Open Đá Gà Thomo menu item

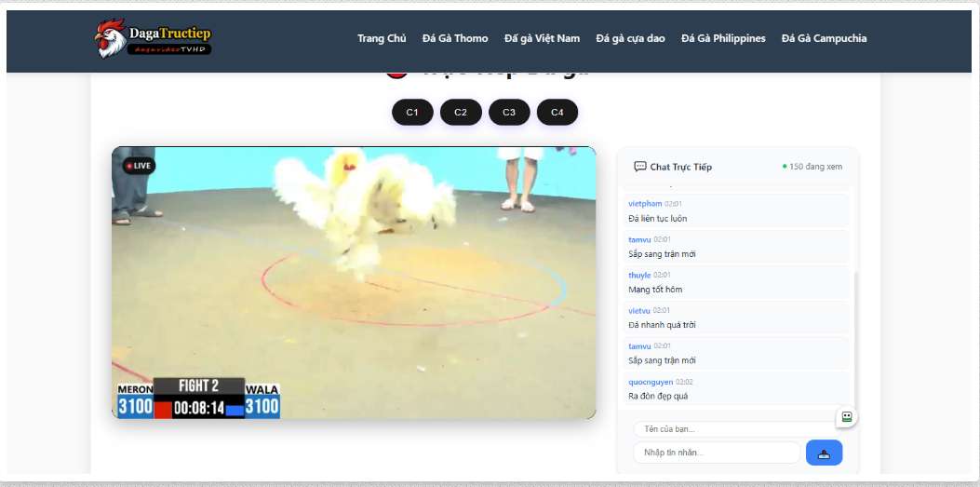coord(455,38)
